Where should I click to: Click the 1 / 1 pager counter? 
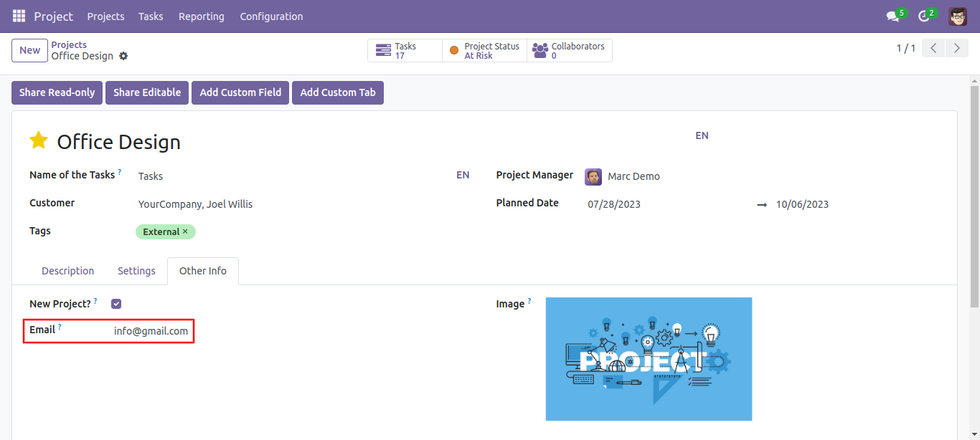pos(905,48)
